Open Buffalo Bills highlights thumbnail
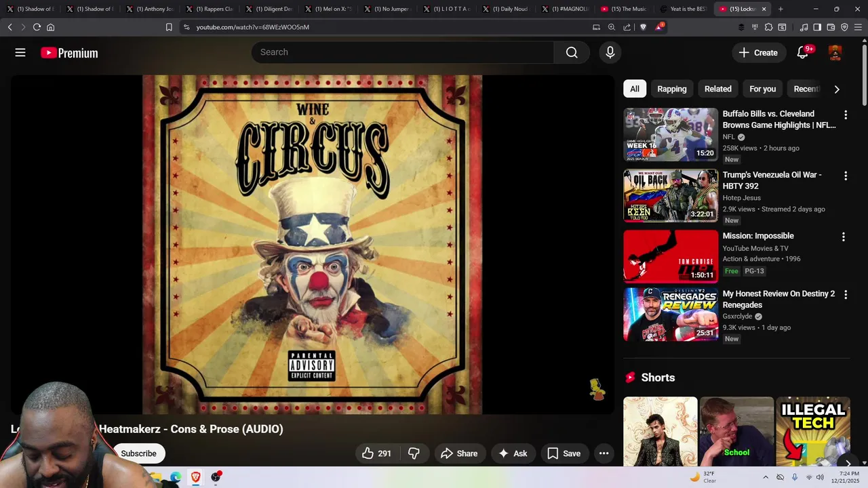This screenshot has height=488, width=868. coord(671,135)
